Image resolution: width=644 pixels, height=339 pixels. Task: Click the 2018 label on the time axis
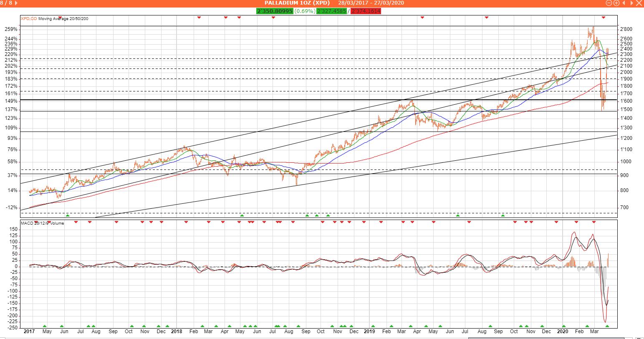coord(177,331)
